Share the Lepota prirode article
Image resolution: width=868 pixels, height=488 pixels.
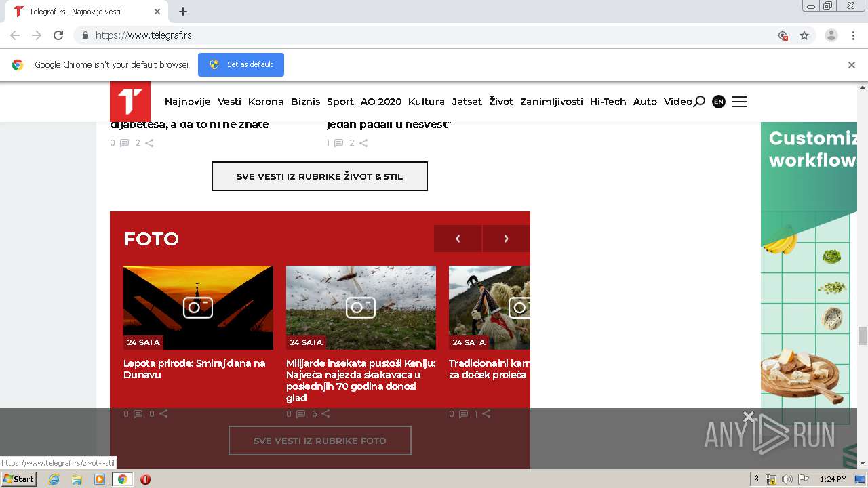(x=163, y=413)
